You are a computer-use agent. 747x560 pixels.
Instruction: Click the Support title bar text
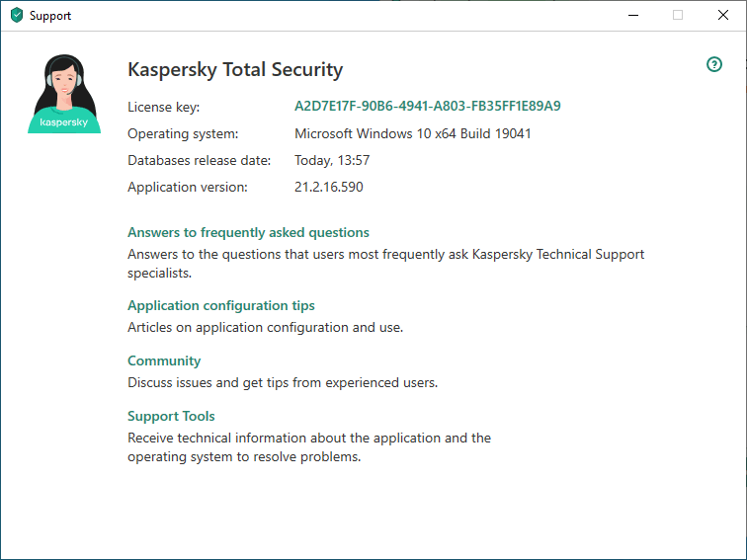pos(50,16)
